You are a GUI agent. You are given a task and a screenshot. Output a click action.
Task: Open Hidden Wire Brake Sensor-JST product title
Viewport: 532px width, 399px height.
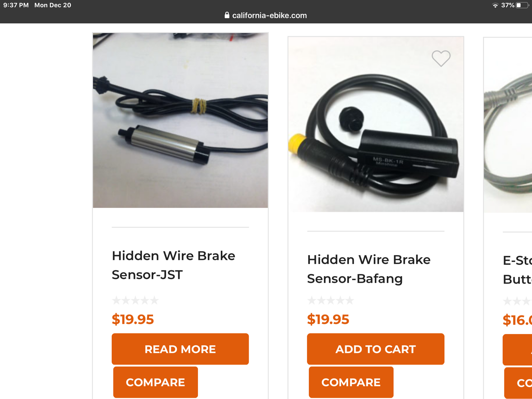tap(173, 265)
